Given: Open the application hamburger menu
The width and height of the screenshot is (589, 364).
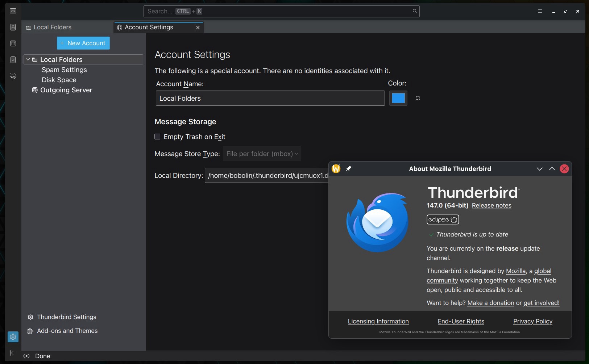Looking at the screenshot, I should (x=540, y=11).
